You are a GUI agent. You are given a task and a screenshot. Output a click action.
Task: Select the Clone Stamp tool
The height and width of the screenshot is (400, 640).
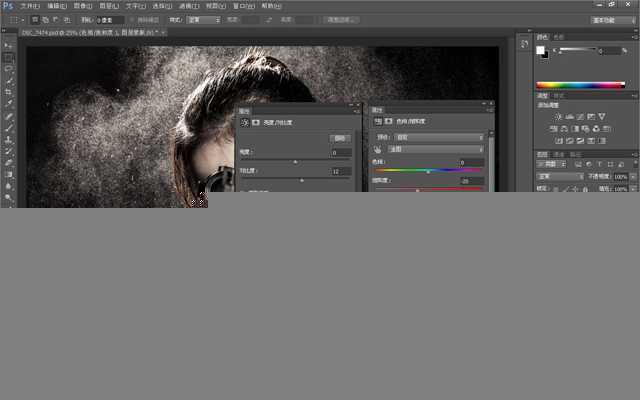pyautogui.click(x=8, y=139)
